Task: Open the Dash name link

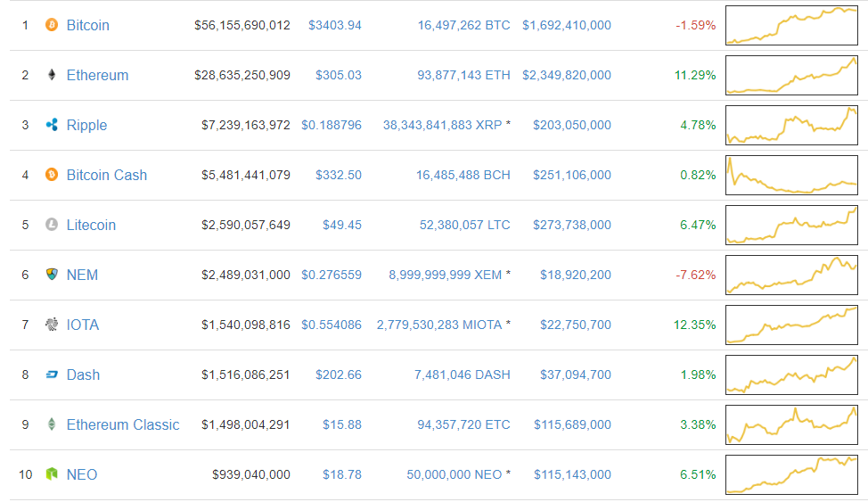Action: coord(83,374)
